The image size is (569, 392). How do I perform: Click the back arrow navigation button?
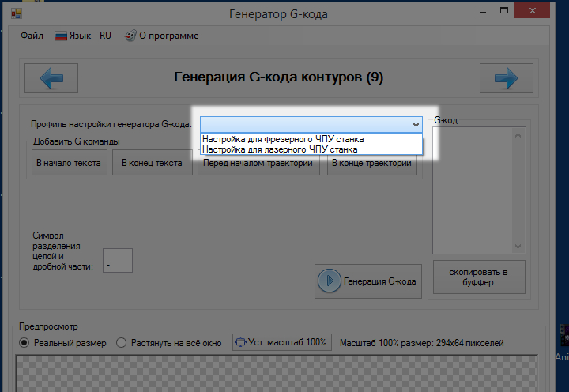pos(51,78)
